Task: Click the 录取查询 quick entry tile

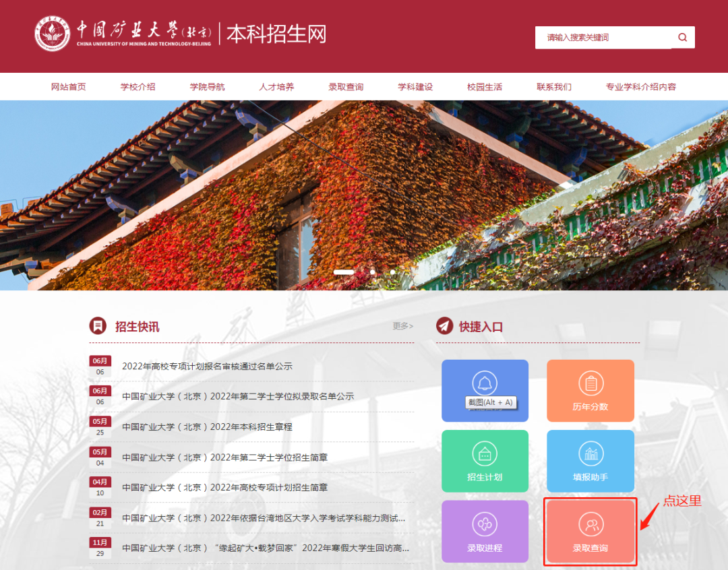Action: tap(590, 532)
